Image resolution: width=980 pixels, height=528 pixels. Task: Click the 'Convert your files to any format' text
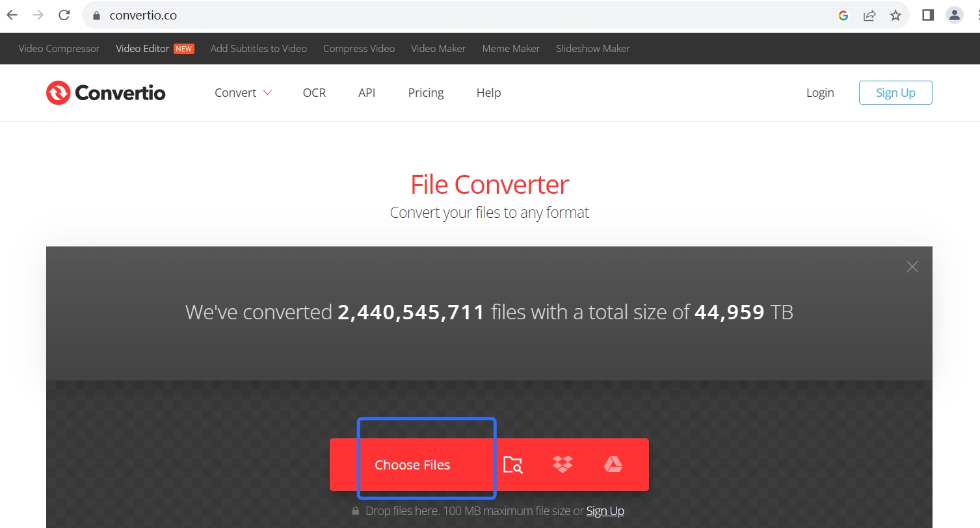[x=490, y=213]
